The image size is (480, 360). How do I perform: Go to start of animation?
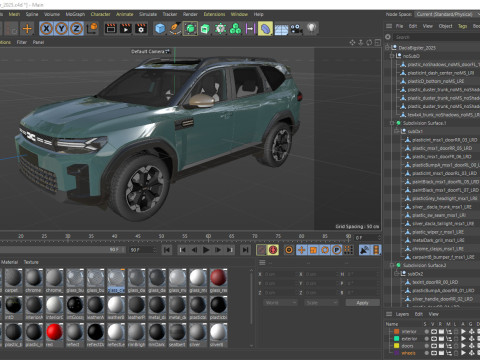click(167, 250)
